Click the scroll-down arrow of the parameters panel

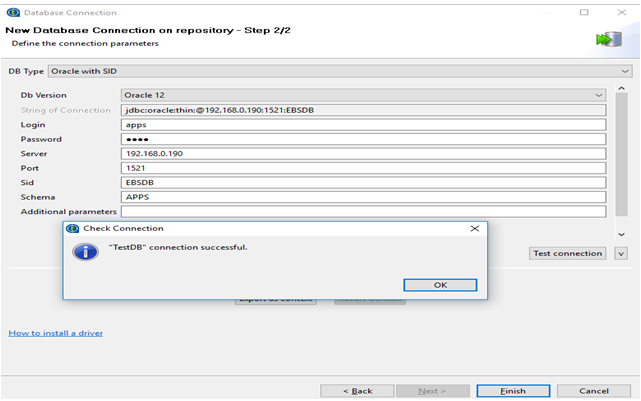pyautogui.click(x=621, y=234)
